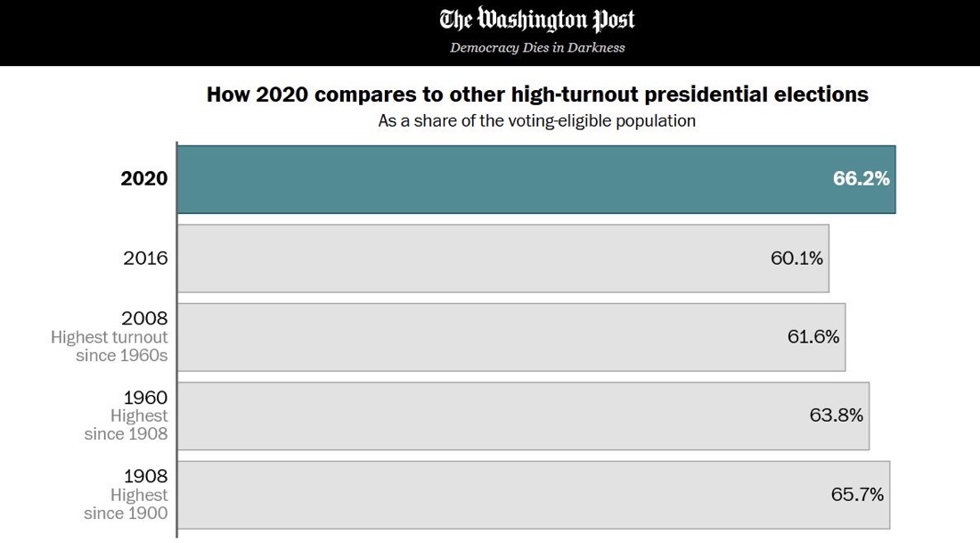This screenshot has width=980, height=543.
Task: Click the middle of the gray 2016 bar
Action: pos(503,258)
